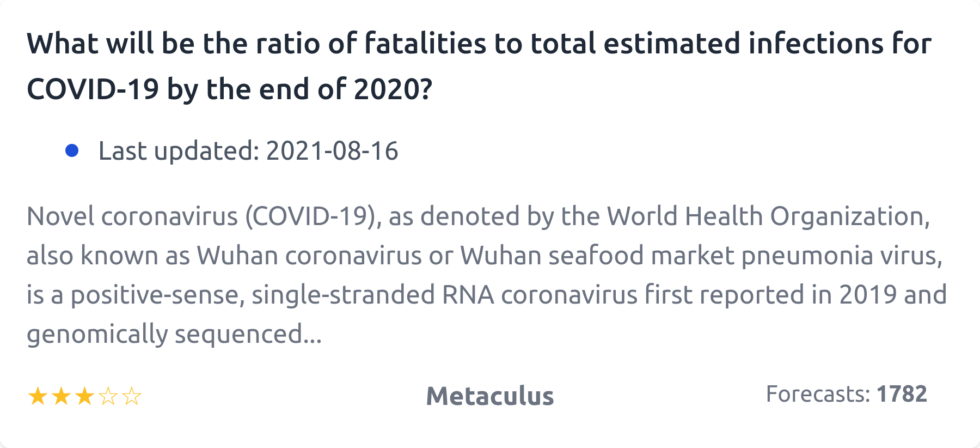Image resolution: width=980 pixels, height=448 pixels.
Task: Click the third filled rating star
Action: pyautogui.click(x=85, y=396)
